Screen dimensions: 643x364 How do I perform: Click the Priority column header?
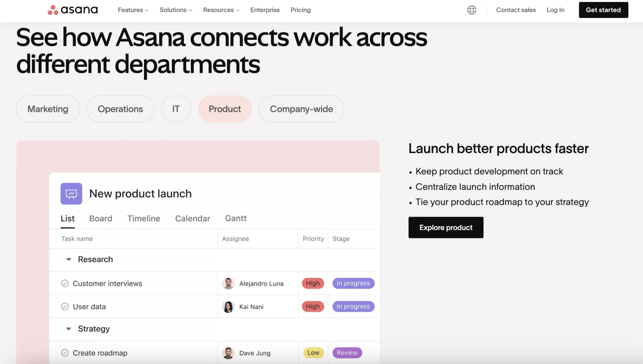pyautogui.click(x=313, y=239)
